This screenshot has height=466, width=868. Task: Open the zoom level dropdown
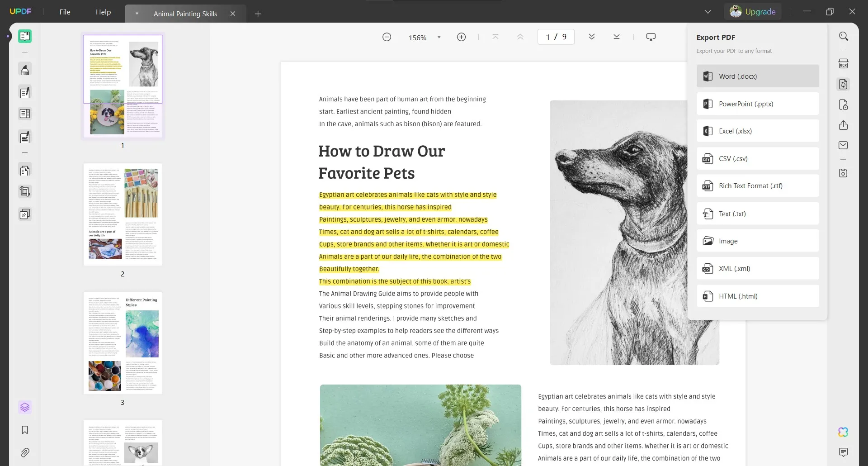(x=439, y=37)
